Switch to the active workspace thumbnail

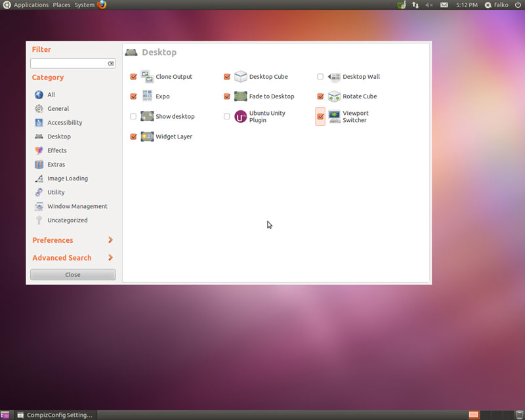(473, 415)
